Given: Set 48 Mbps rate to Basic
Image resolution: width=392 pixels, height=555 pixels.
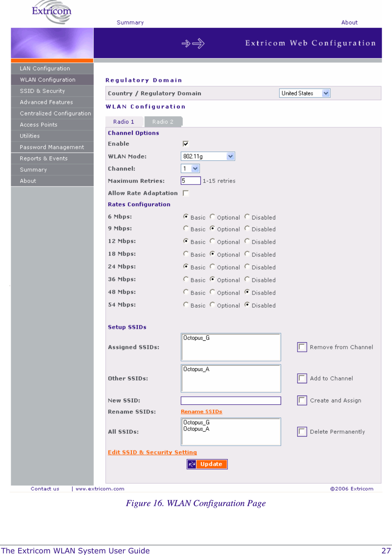Looking at the screenshot, I should tap(186, 292).
